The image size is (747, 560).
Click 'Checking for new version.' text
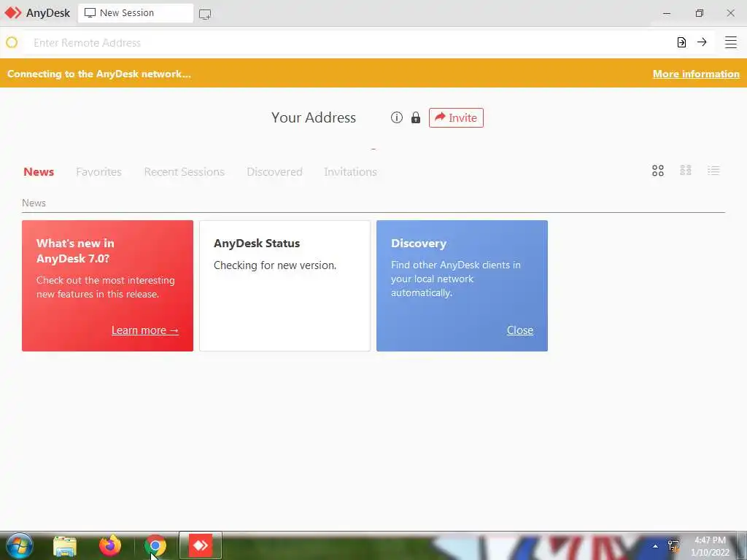pyautogui.click(x=275, y=265)
